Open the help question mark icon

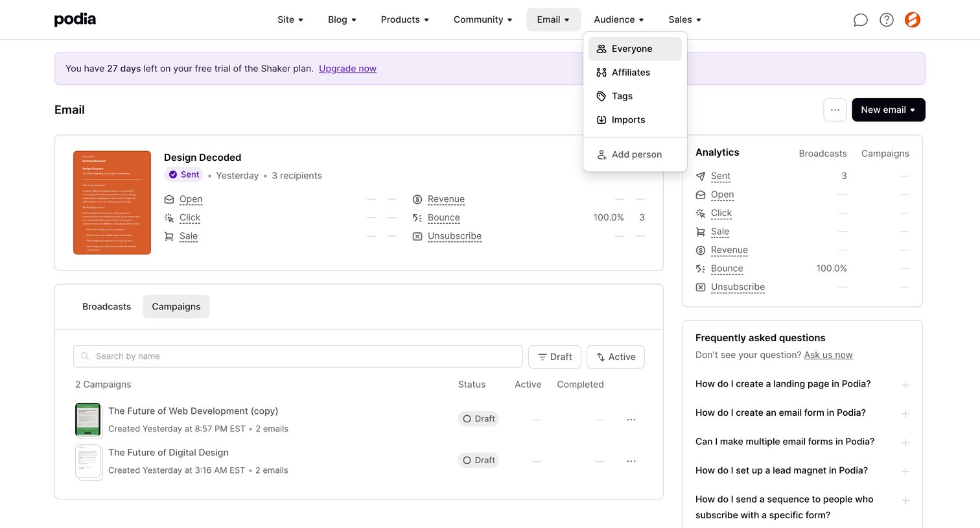[887, 20]
